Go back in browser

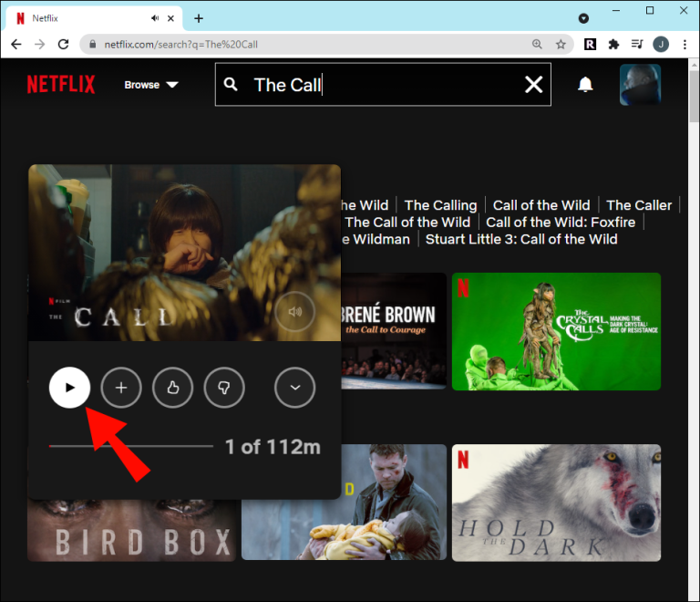pos(16,44)
